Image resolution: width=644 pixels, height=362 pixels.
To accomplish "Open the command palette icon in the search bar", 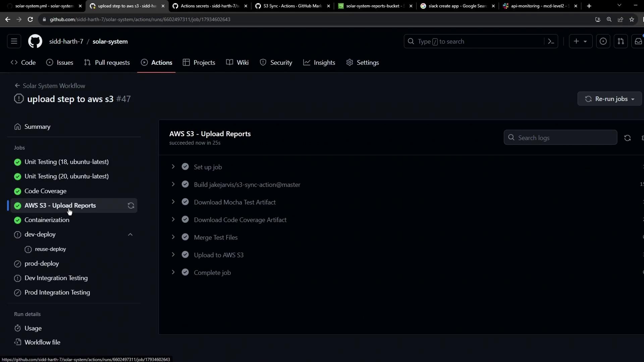I will pos(551,42).
